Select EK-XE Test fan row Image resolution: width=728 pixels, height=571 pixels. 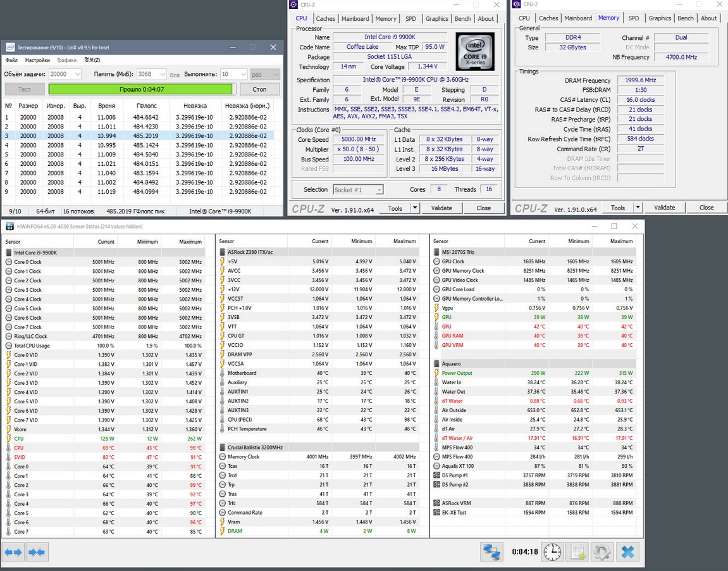[533, 513]
